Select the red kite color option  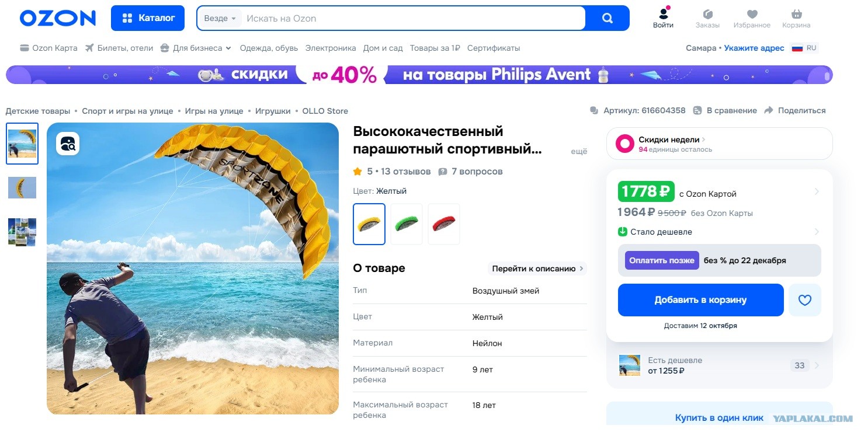coord(444,224)
